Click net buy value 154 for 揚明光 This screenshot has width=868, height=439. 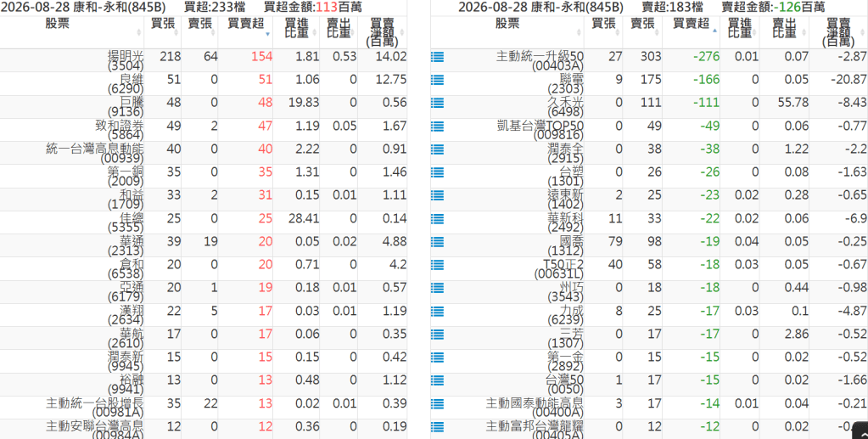click(262, 57)
